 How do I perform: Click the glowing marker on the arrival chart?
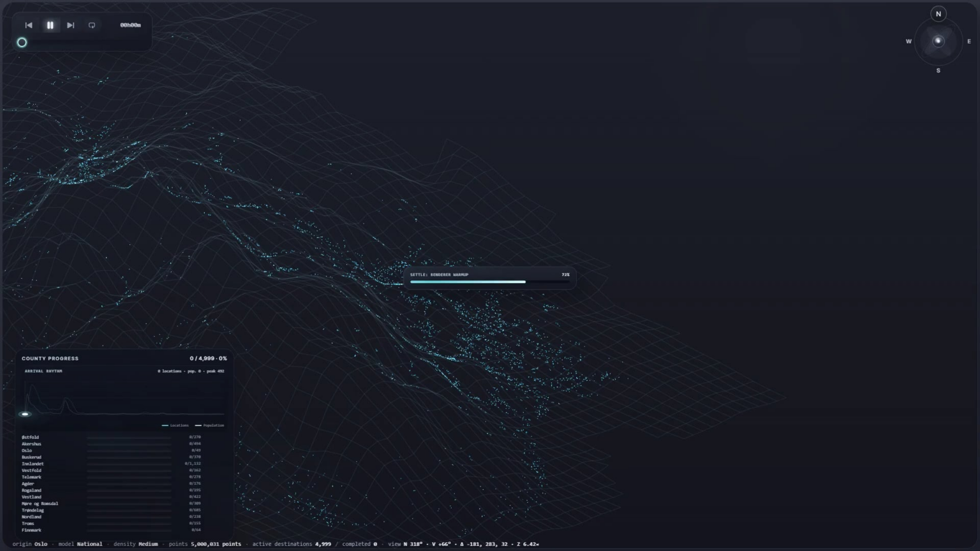click(25, 414)
